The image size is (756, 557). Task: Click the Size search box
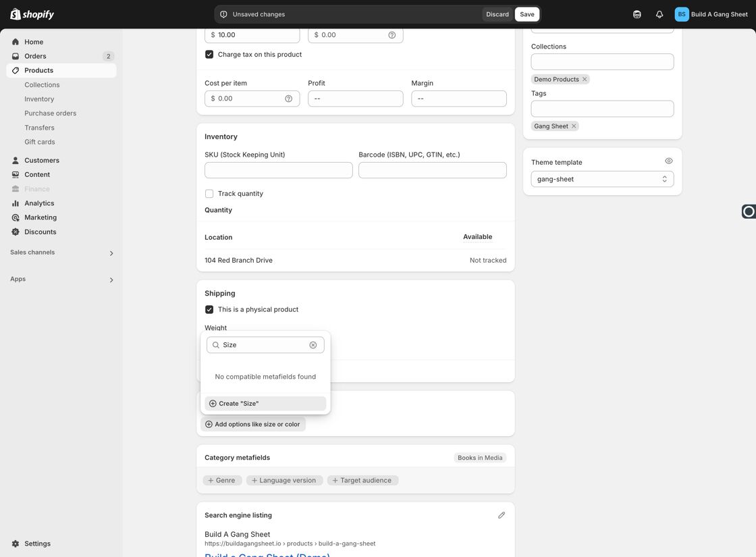tap(265, 345)
